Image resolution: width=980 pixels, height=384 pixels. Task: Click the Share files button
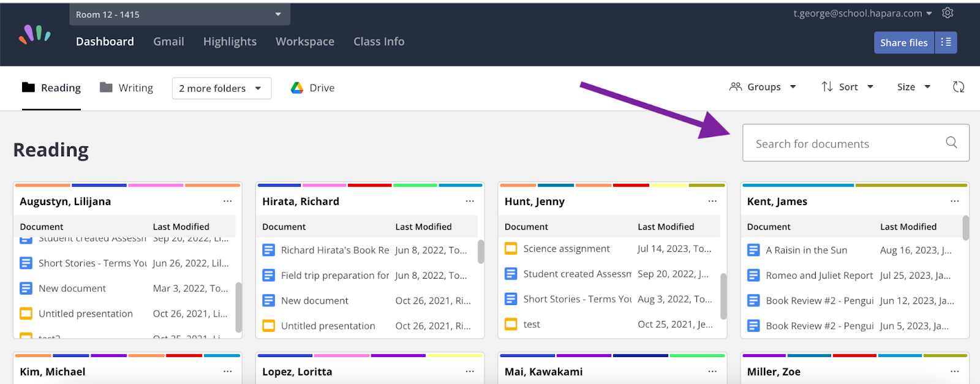tap(904, 42)
